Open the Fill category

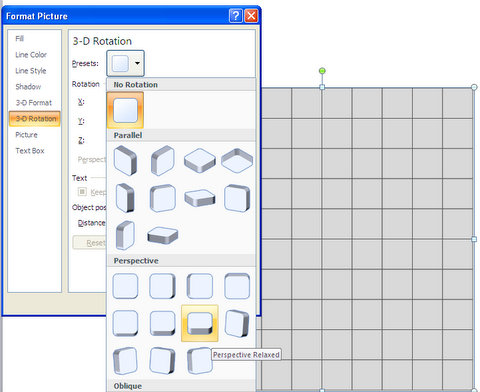[x=19, y=39]
